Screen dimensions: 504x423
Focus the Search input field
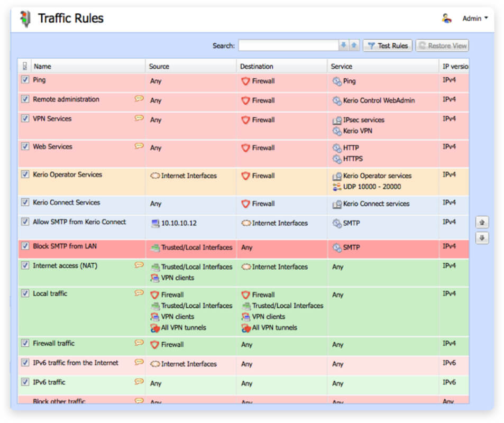pos(289,45)
